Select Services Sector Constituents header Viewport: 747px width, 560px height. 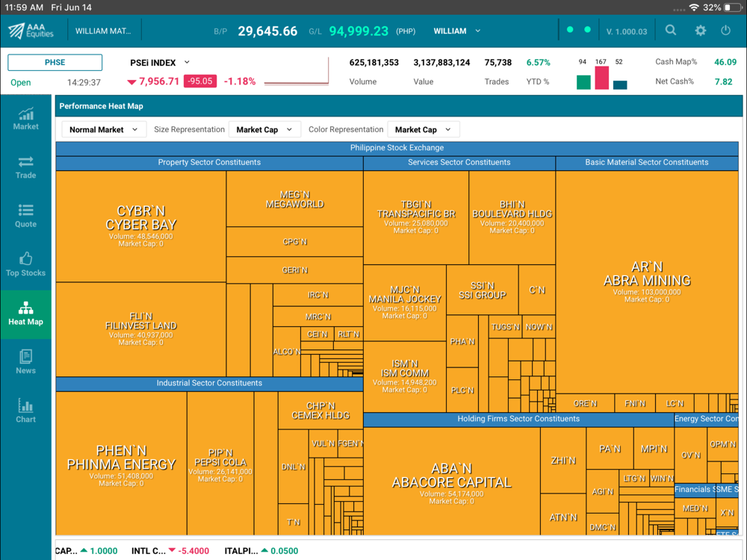pyautogui.click(x=459, y=162)
